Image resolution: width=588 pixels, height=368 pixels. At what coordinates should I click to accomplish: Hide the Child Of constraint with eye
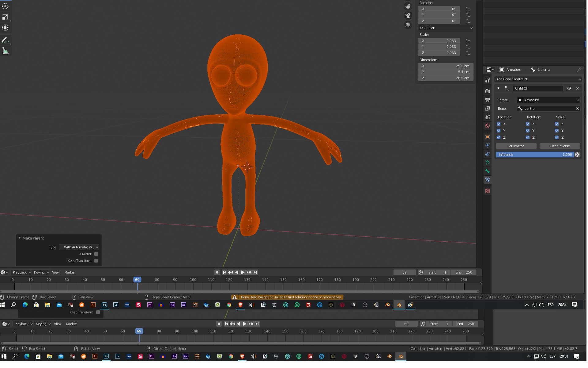pyautogui.click(x=569, y=88)
